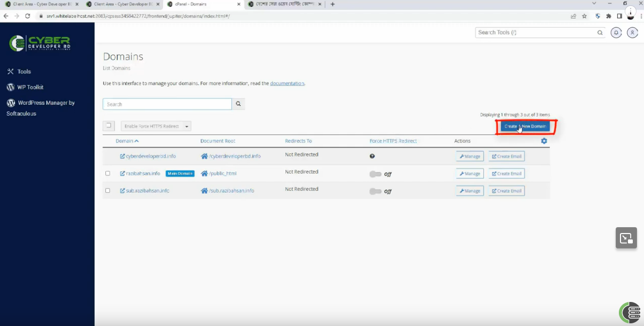Open home icon for /public_html document root

click(204, 174)
